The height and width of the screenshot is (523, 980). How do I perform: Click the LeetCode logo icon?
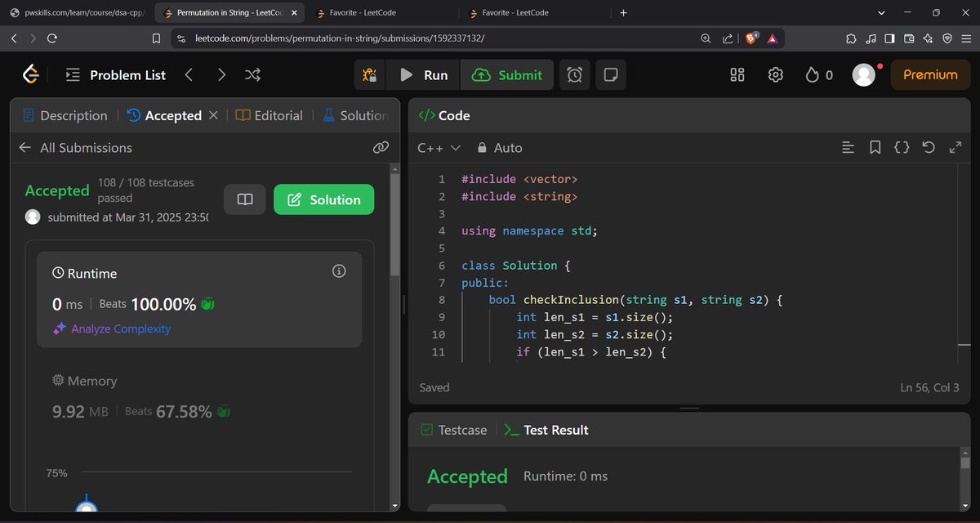coord(31,74)
